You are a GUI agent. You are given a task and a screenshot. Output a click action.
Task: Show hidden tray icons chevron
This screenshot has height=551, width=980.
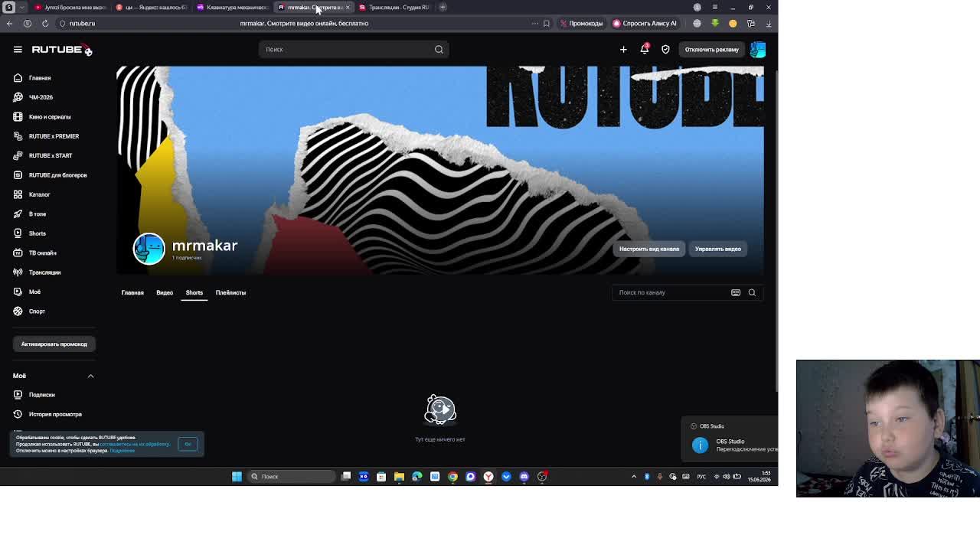pos(634,477)
